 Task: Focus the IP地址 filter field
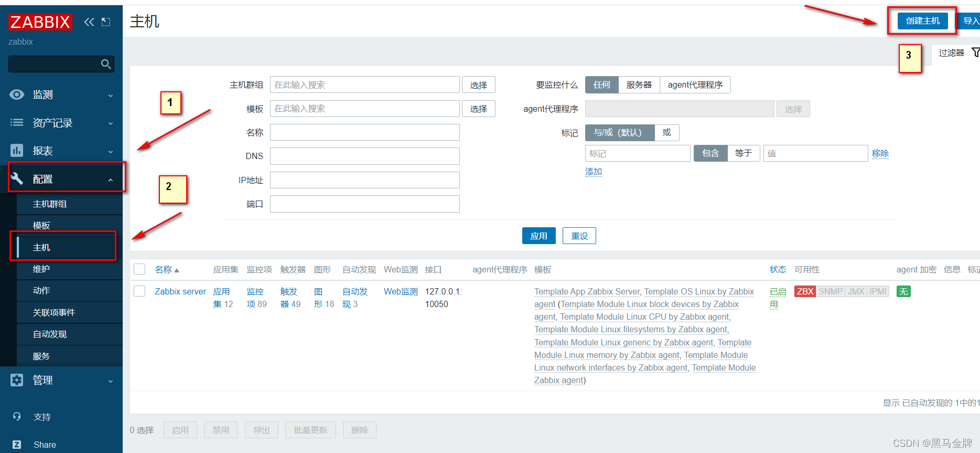point(365,180)
